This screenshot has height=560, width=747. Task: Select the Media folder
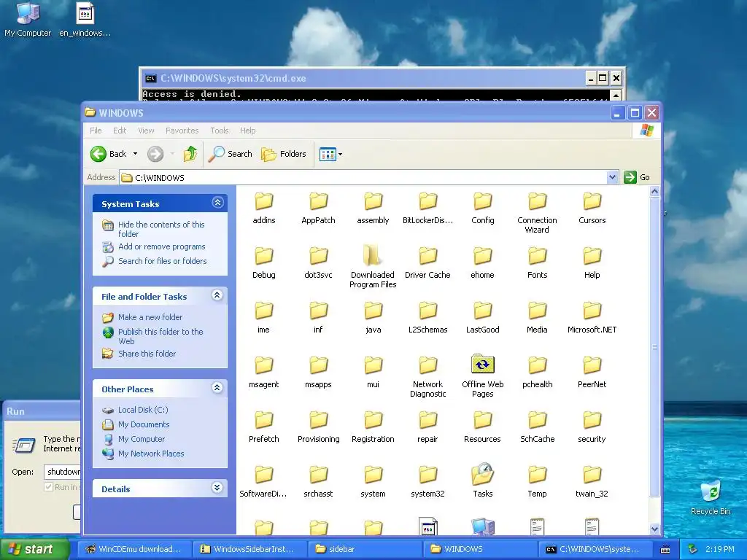(538, 317)
